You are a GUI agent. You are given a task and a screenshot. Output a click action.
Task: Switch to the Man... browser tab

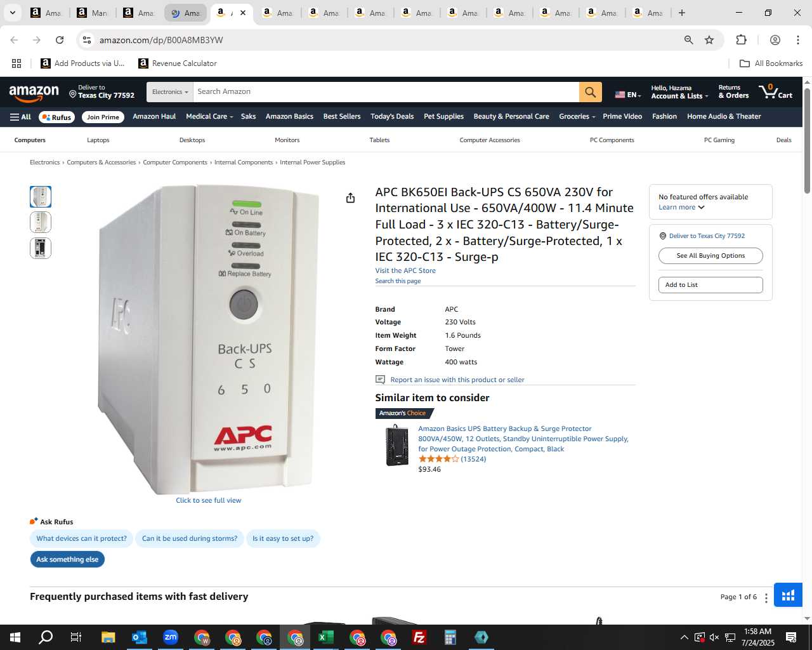click(93, 13)
